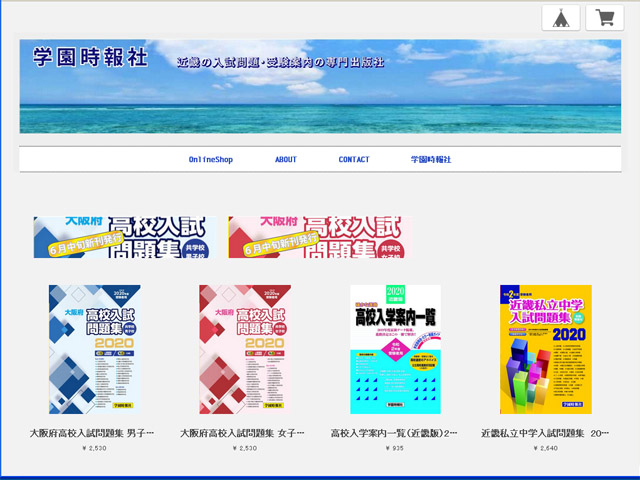Click the red 大阪府高校入試問題集 promo banner

point(320,237)
